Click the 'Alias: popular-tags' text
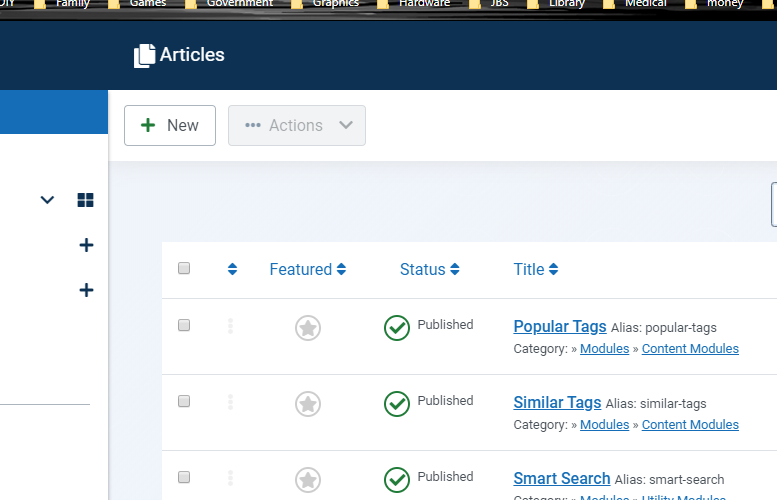 [x=664, y=328]
